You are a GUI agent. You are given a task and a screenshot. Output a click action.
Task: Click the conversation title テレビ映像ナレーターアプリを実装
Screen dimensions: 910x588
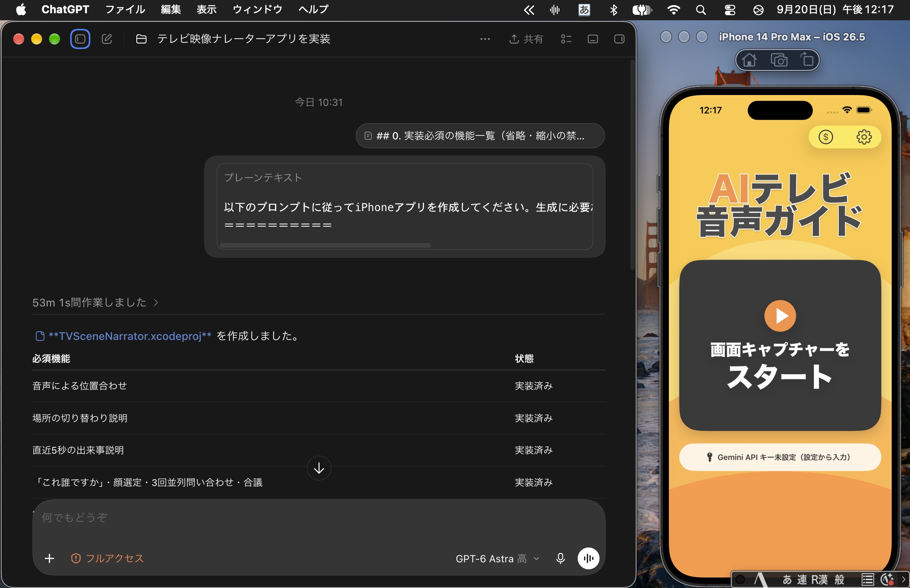tap(244, 39)
